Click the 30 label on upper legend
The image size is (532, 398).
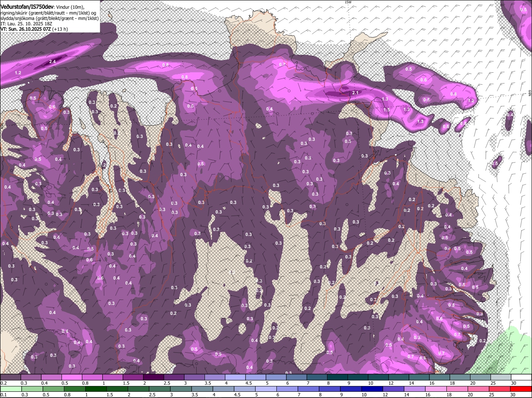pyautogui.click(x=514, y=383)
